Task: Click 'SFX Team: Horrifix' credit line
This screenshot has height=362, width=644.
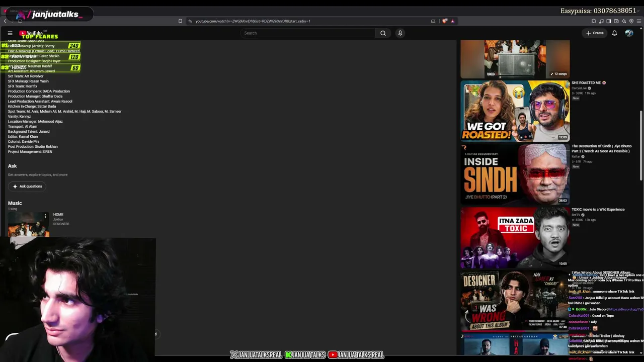Action: 23,86
